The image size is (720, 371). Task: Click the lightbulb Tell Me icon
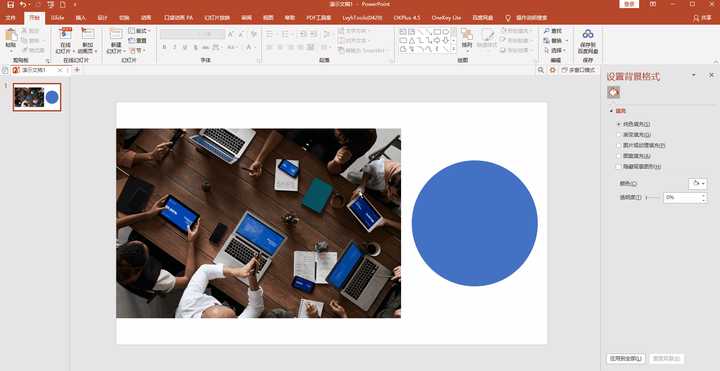tap(508, 18)
